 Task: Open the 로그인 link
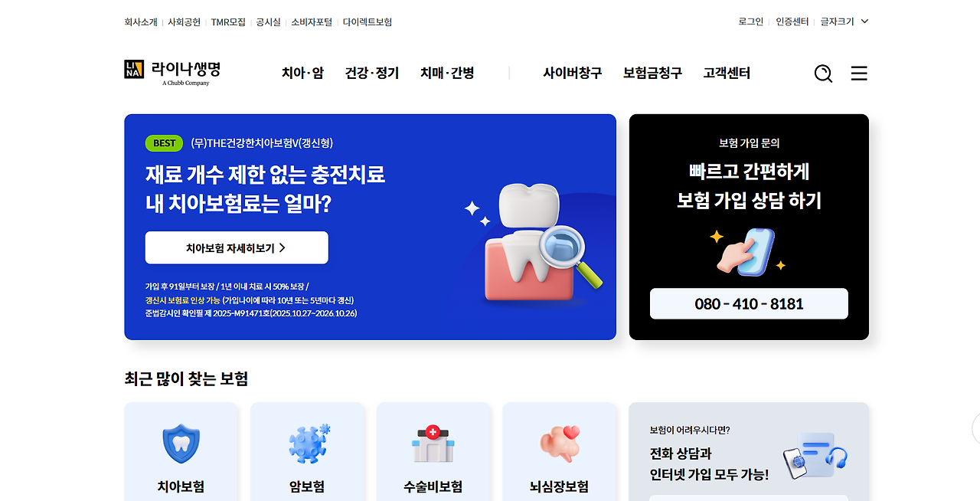click(x=751, y=21)
